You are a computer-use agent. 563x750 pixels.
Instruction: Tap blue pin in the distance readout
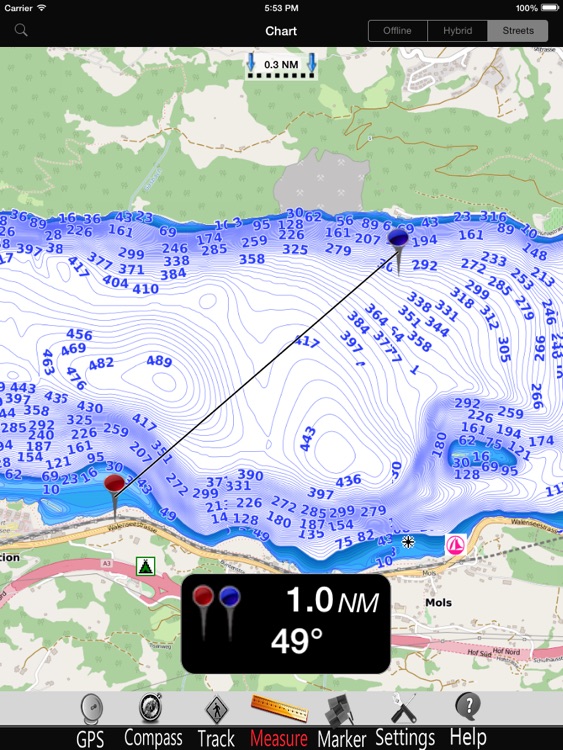point(230,613)
